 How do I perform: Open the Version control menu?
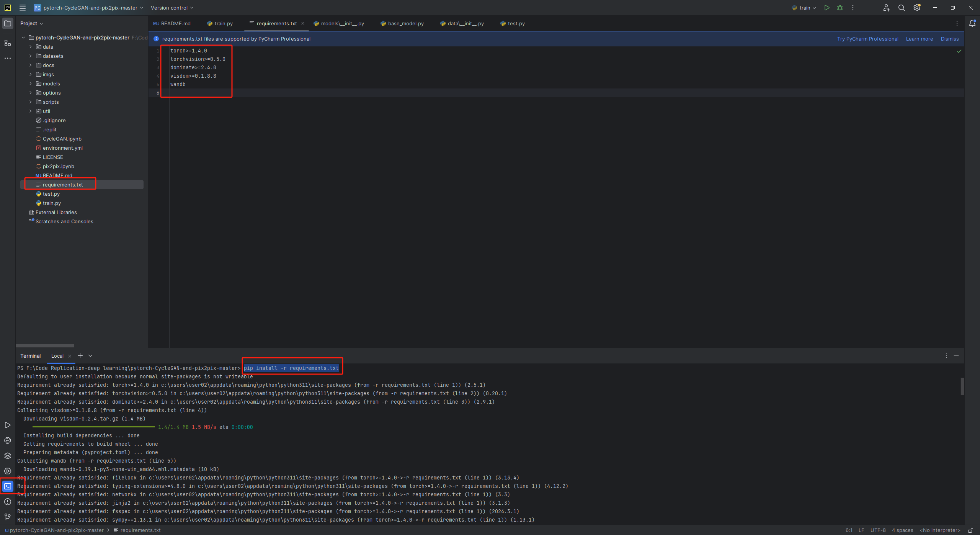tap(172, 8)
